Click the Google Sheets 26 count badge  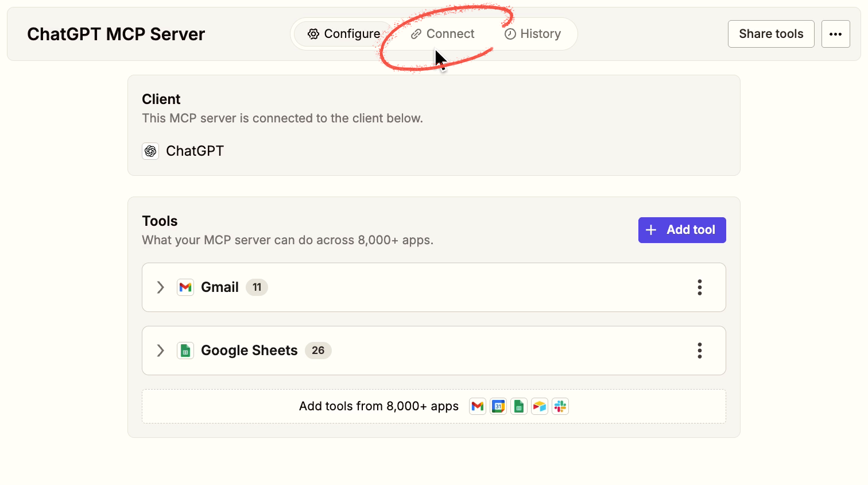pyautogui.click(x=318, y=351)
